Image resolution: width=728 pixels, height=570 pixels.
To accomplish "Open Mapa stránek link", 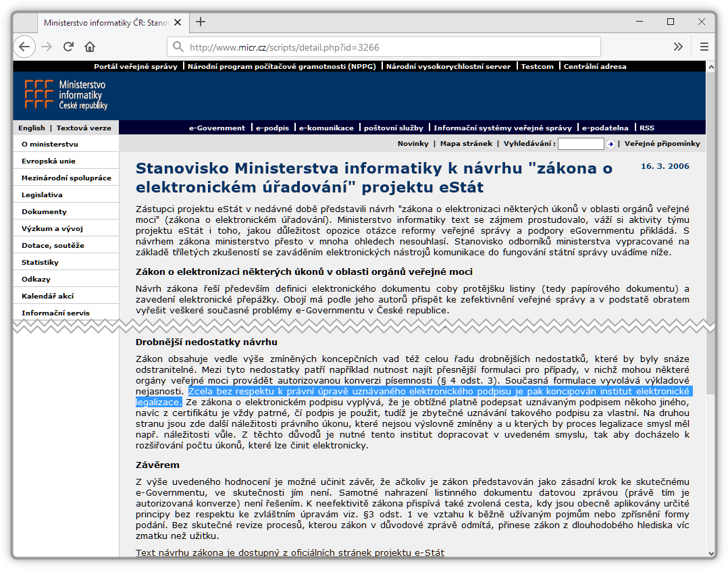I will pos(466,143).
